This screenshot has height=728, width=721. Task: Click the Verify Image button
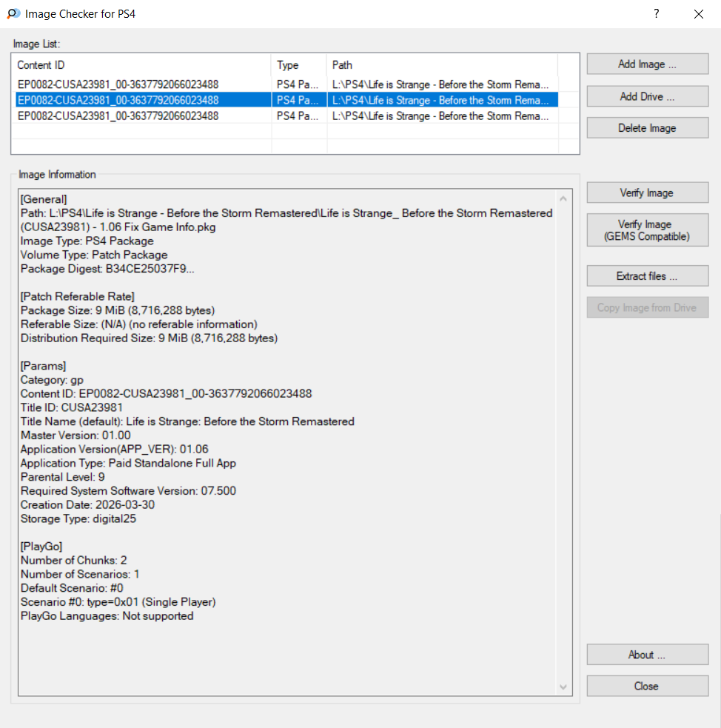(x=647, y=193)
